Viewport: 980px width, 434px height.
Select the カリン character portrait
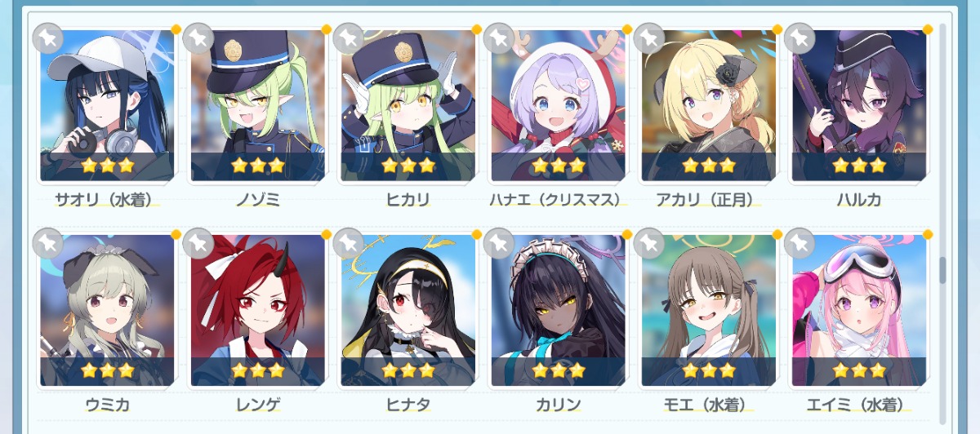click(558, 310)
